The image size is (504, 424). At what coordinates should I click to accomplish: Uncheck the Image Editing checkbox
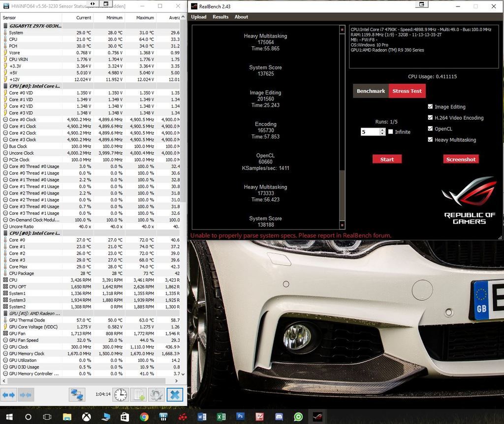point(431,107)
